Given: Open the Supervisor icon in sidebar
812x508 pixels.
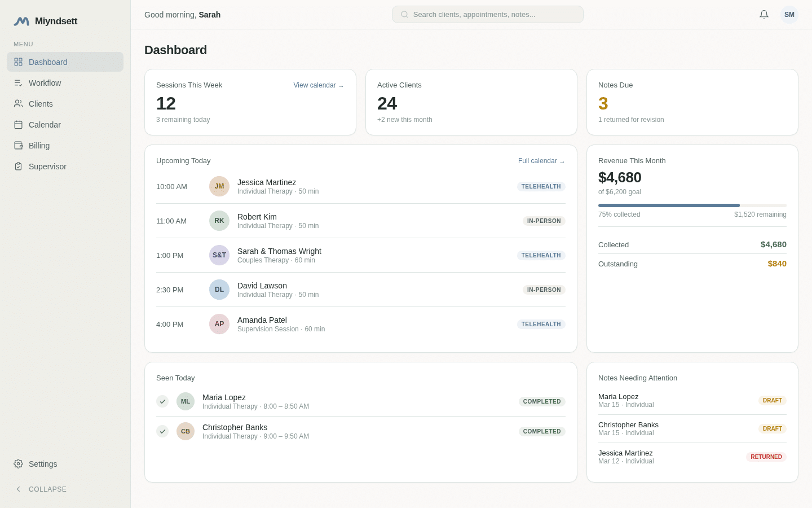Looking at the screenshot, I should [x=18, y=167].
